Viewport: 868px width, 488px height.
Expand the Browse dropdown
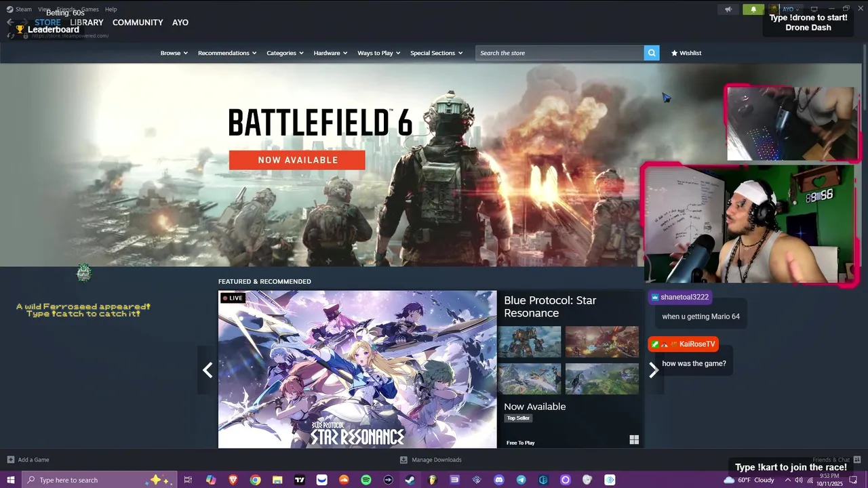174,53
